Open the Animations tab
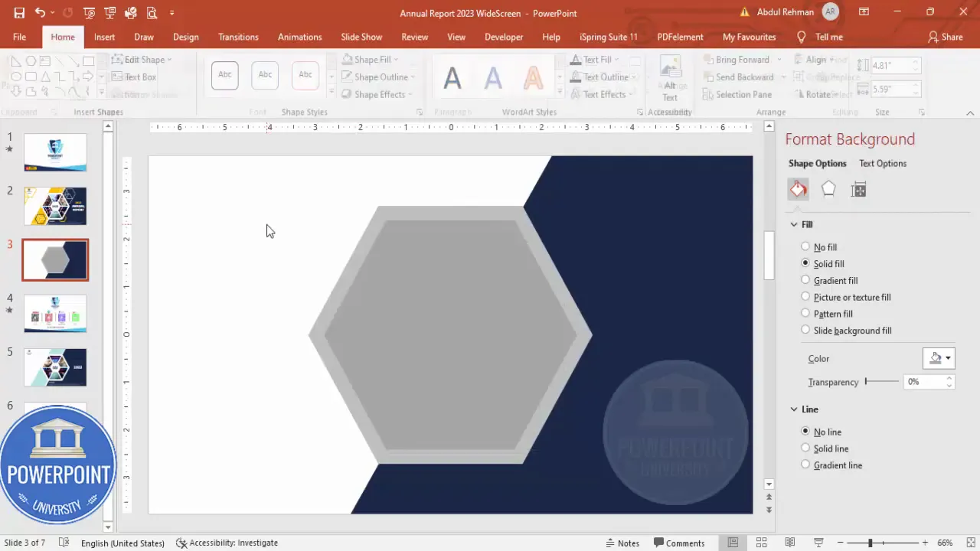The width and height of the screenshot is (980, 551). (x=299, y=37)
